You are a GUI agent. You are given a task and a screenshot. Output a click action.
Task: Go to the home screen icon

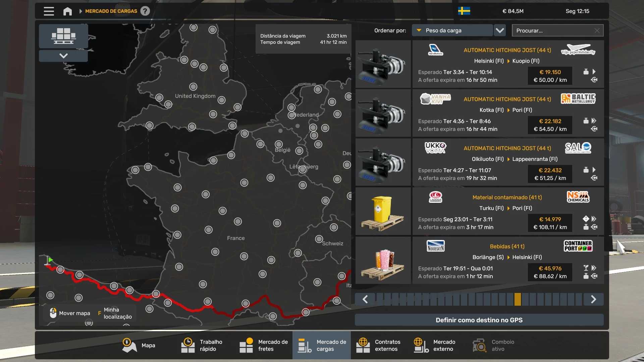(67, 11)
